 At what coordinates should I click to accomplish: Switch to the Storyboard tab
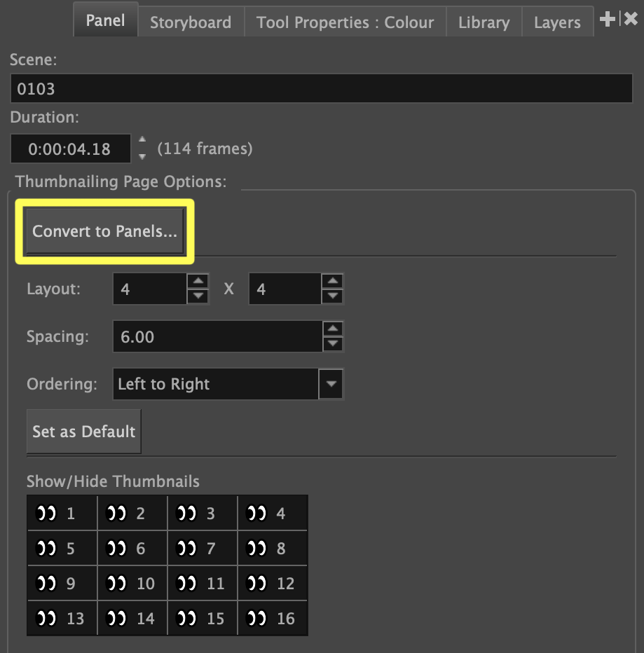click(x=190, y=22)
